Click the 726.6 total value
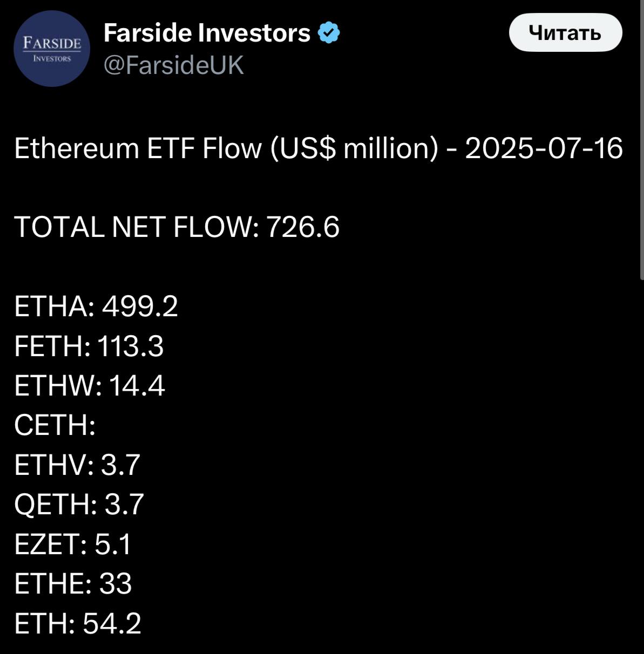The height and width of the screenshot is (654, 644). 303,227
